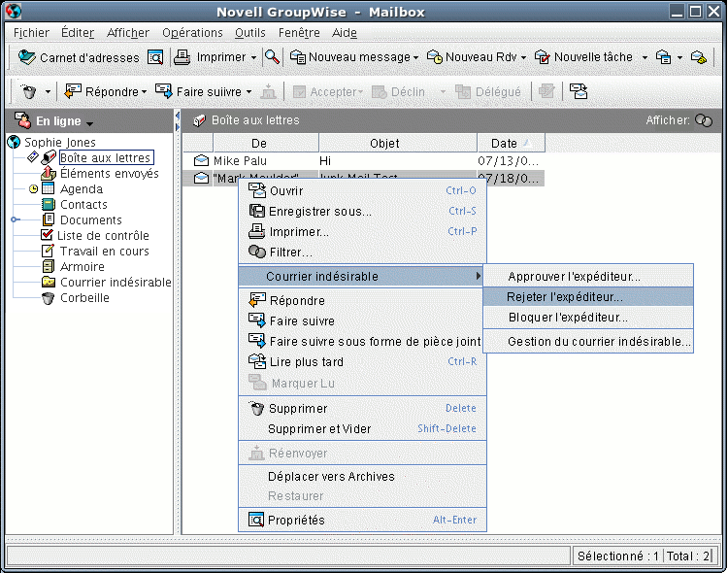728x573 pixels.
Task: Choose Supprimer et Vider in context menu
Action: click(x=362, y=428)
